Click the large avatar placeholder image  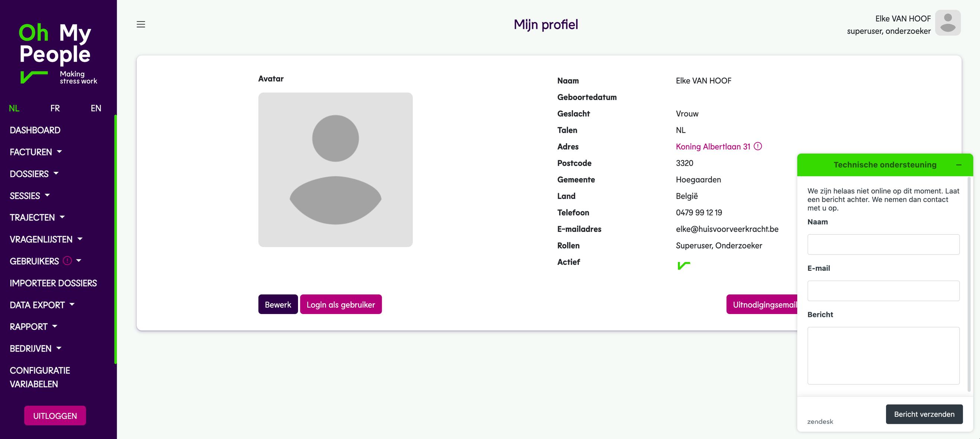point(335,170)
